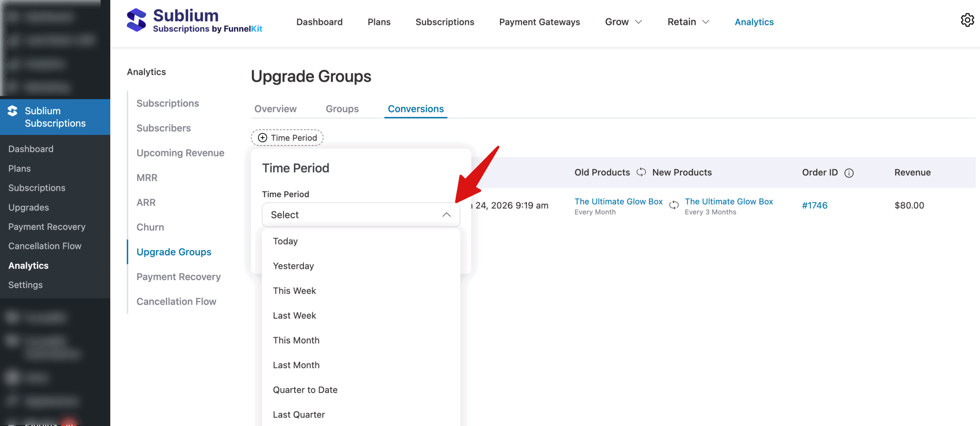Image resolution: width=980 pixels, height=426 pixels.
Task: Collapse the Select dropdown via its chevron
Action: coord(446,215)
